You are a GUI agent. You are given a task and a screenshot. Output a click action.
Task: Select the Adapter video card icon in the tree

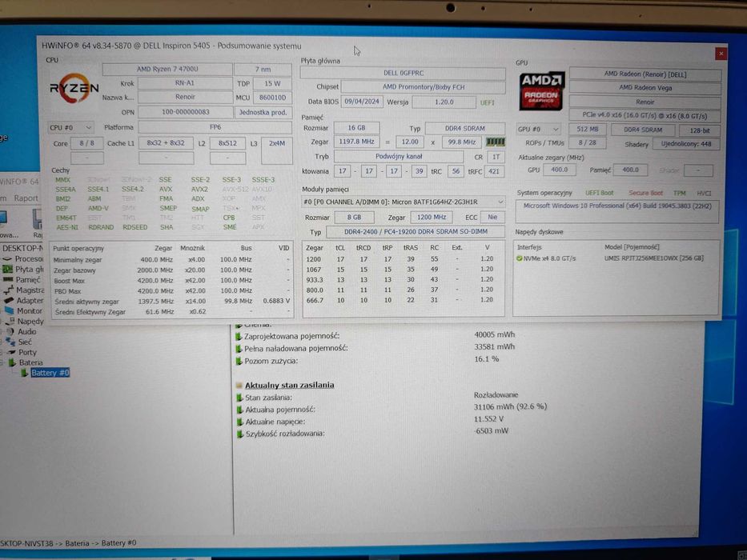coord(9,301)
